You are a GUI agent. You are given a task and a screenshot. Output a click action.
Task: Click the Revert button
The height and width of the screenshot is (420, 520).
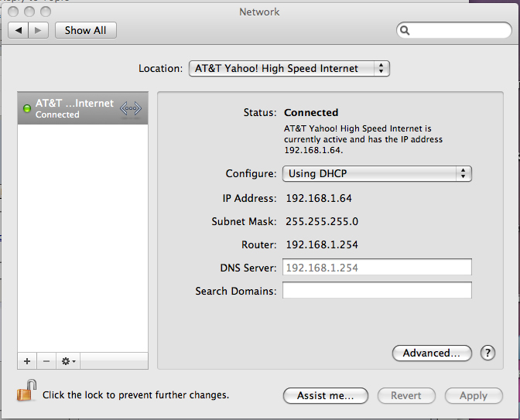point(406,396)
